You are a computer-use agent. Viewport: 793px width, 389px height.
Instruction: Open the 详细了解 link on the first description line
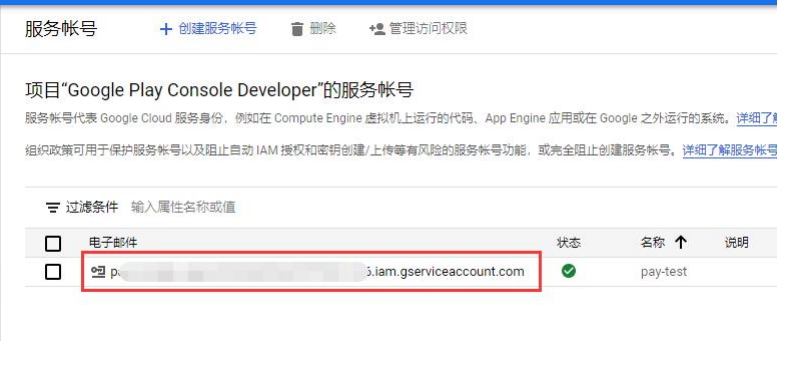click(x=757, y=118)
